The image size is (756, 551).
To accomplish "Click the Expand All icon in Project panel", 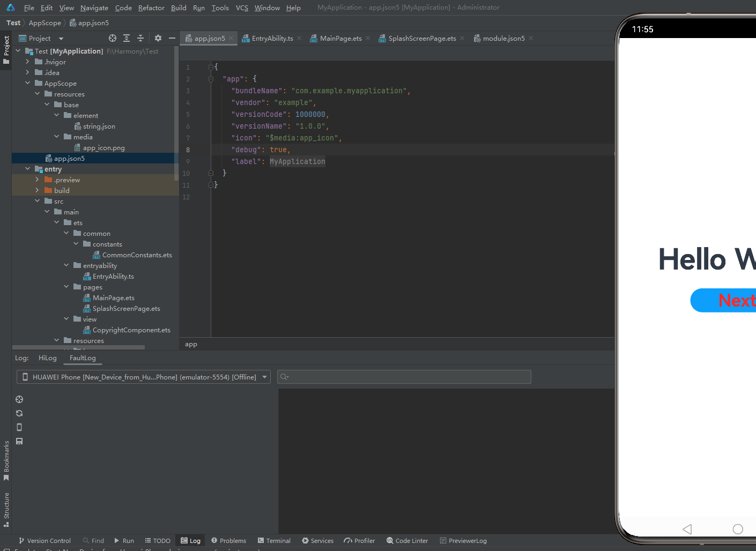I will 127,38.
